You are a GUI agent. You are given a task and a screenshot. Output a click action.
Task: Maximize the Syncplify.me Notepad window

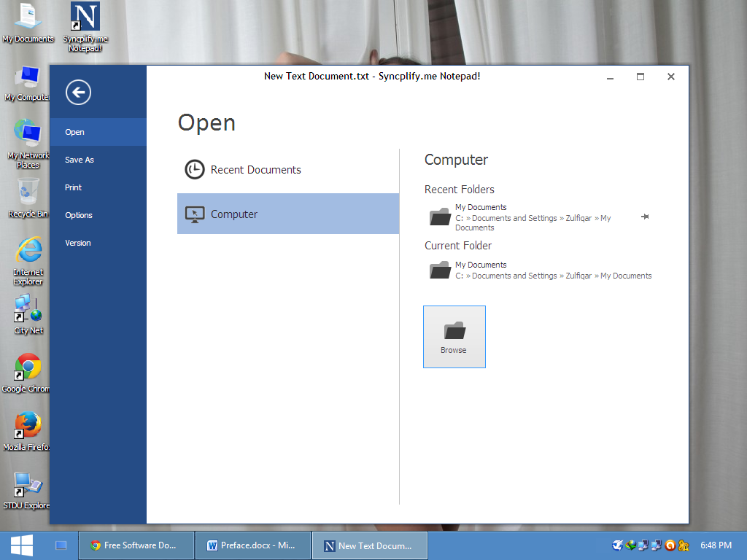[x=640, y=77]
